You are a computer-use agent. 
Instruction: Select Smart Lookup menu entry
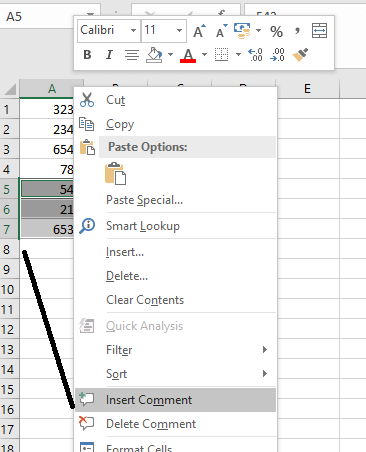click(175, 226)
